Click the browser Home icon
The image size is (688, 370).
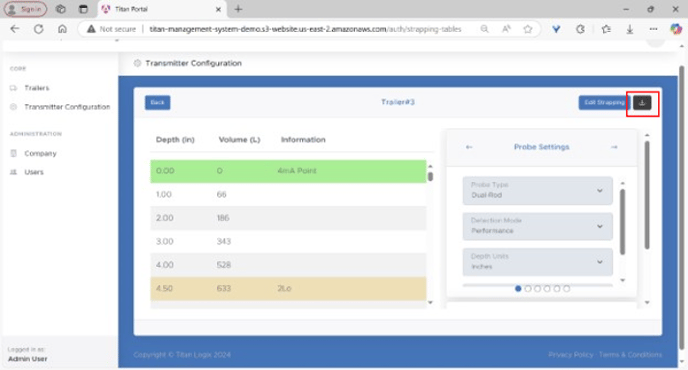(x=62, y=29)
